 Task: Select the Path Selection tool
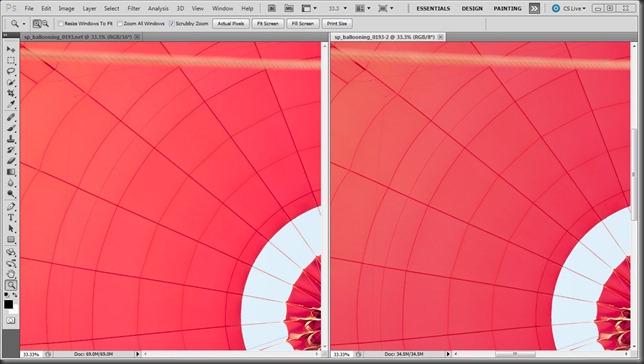point(11,229)
